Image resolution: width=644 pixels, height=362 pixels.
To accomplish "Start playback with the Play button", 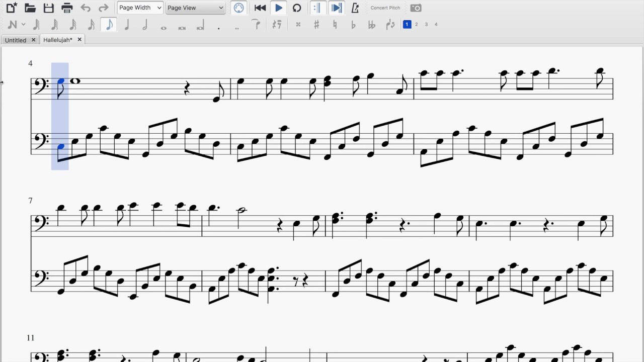I will point(278,8).
